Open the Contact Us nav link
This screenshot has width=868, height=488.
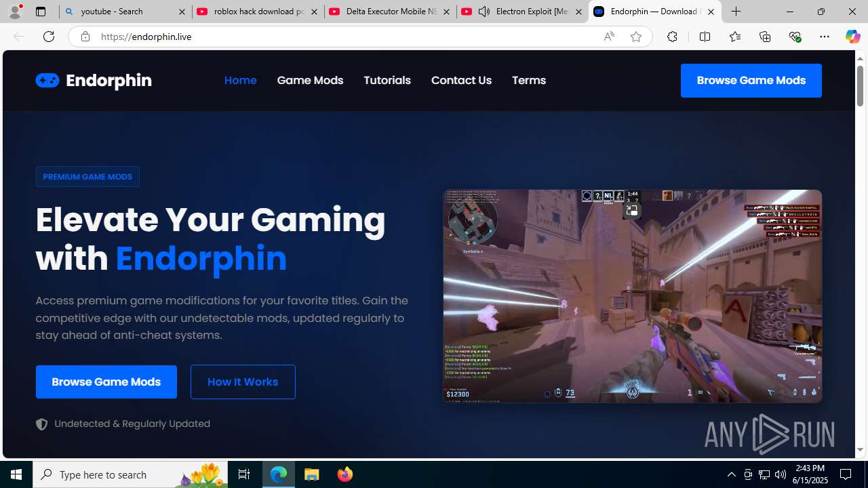click(461, 80)
